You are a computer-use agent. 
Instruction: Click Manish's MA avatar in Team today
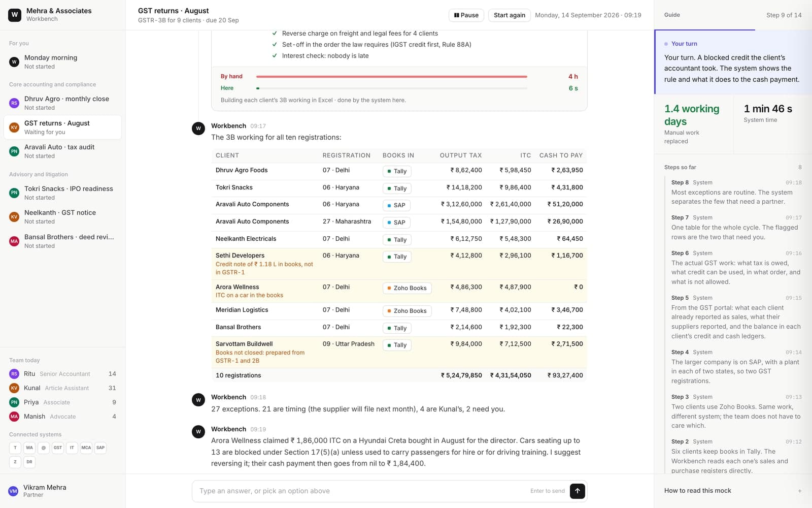click(14, 417)
